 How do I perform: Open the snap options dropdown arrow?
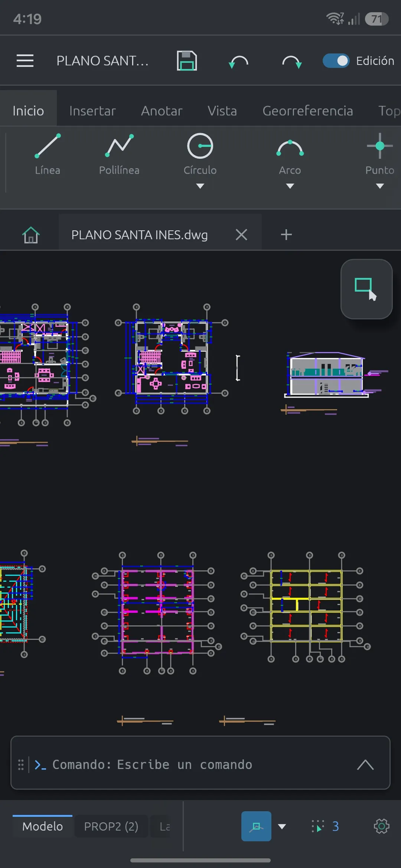pyautogui.click(x=282, y=826)
